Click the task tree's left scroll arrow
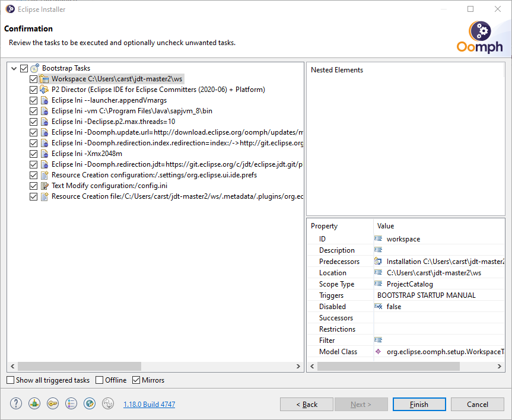The image size is (512, 420). coord(12,366)
